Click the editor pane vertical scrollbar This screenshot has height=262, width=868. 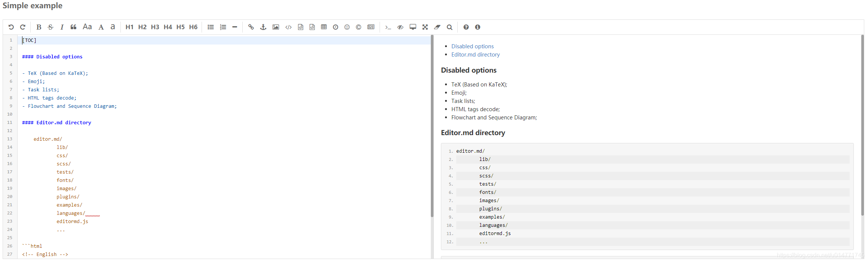pyautogui.click(x=432, y=126)
